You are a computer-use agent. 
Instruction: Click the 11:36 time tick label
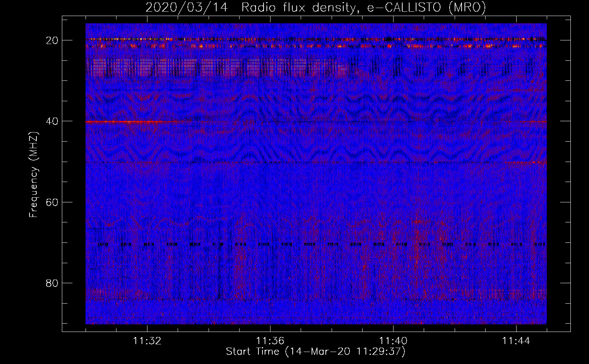point(270,341)
